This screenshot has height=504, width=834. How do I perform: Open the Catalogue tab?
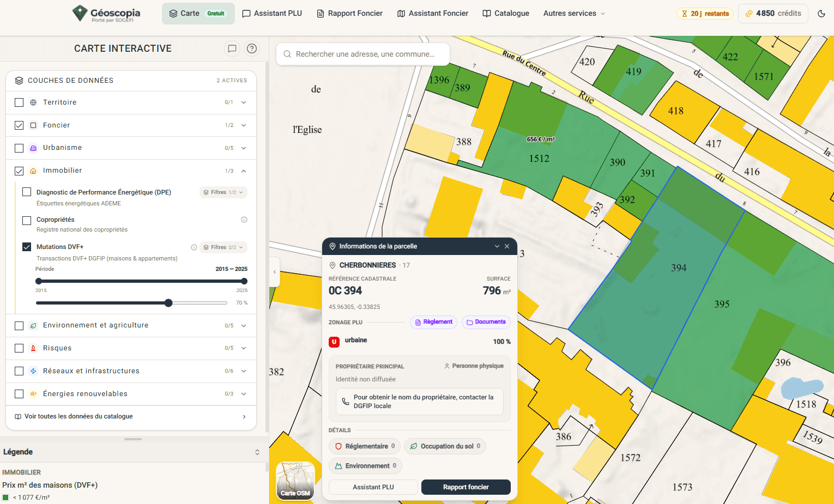point(506,14)
